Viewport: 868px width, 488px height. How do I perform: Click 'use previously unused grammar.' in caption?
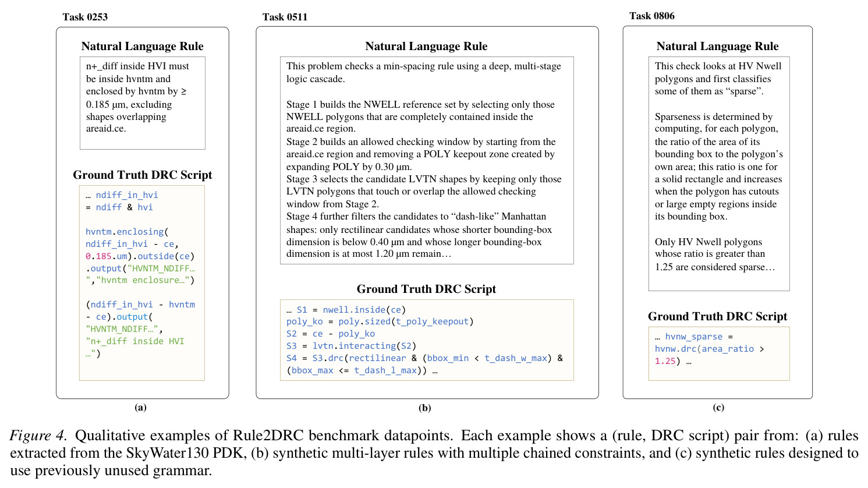tap(111, 471)
